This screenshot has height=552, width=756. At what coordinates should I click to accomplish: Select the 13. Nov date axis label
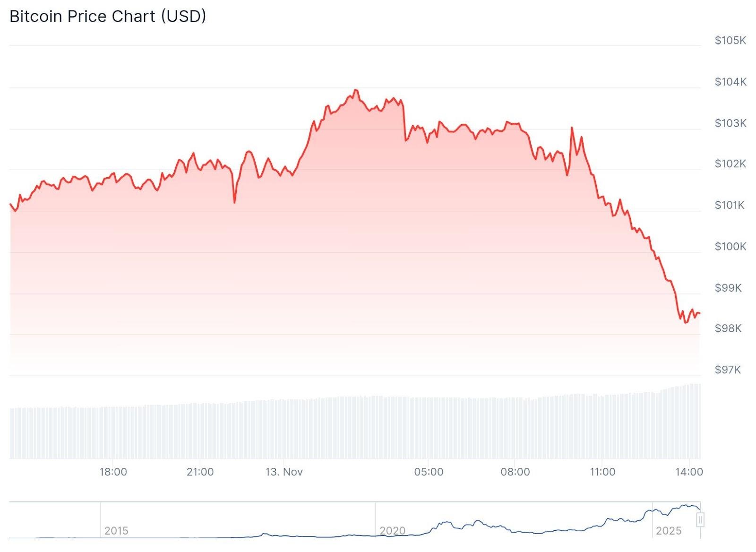click(284, 472)
